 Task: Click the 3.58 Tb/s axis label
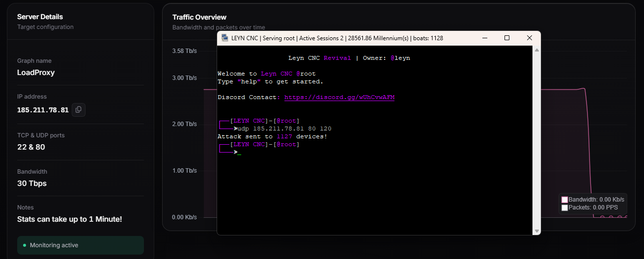tap(184, 51)
